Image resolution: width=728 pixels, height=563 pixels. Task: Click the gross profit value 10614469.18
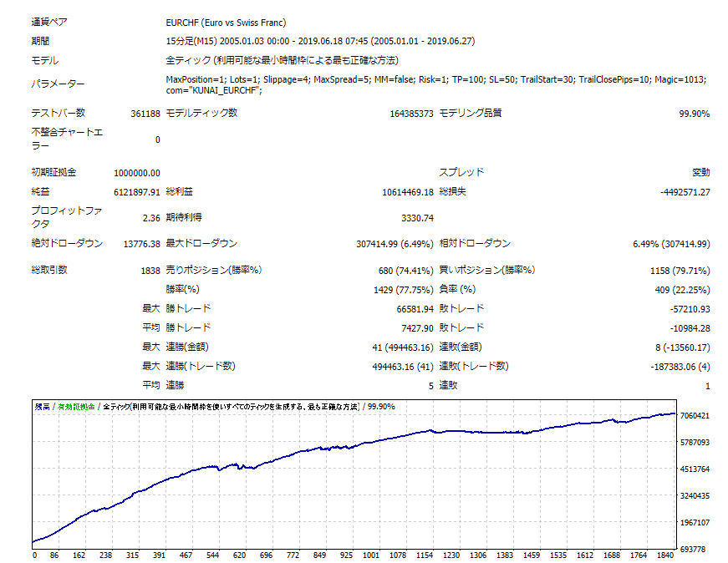click(x=408, y=192)
